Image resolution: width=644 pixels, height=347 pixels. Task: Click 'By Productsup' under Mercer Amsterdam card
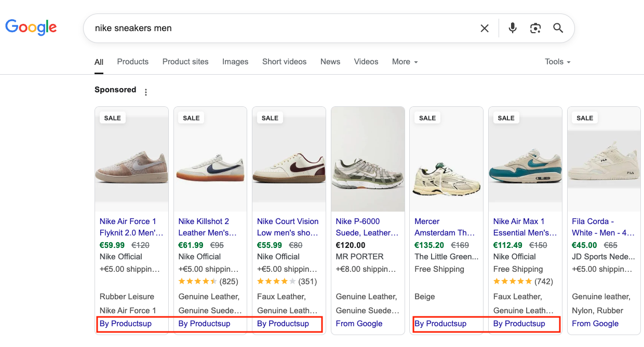pyautogui.click(x=440, y=324)
